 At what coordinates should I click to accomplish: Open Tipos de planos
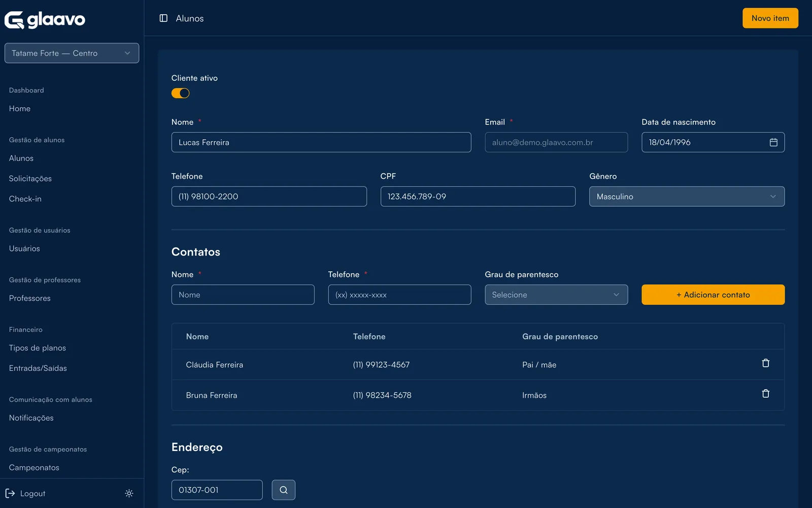[38, 348]
